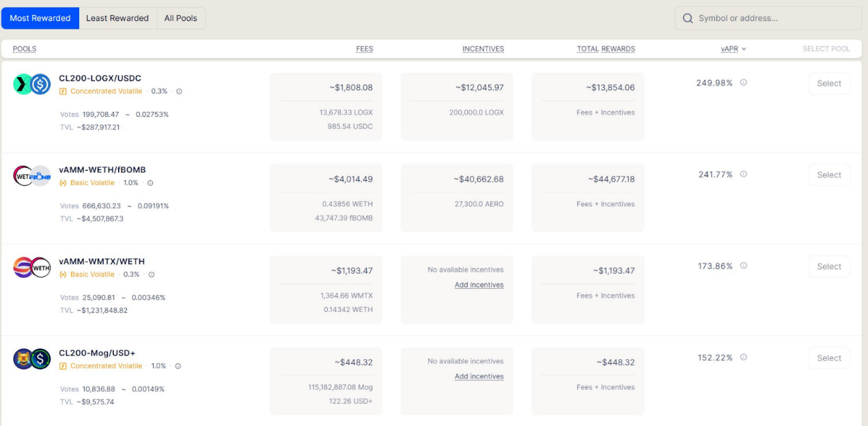Focus the Symbol or address search field
868x426 pixels.
[x=775, y=18]
